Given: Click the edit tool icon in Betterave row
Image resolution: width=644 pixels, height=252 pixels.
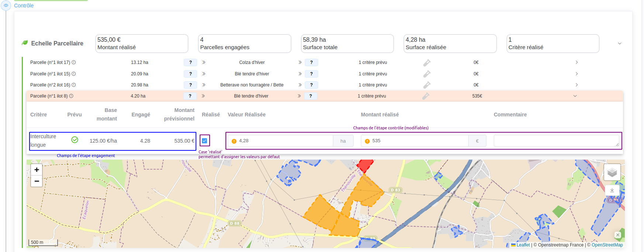Looking at the screenshot, I should pos(427,85).
